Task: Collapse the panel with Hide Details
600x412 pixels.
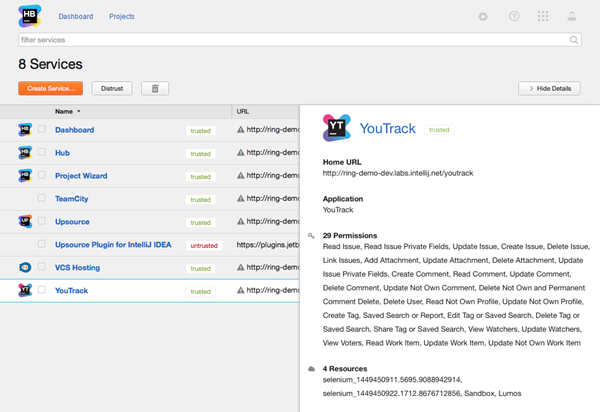Action: tap(548, 88)
